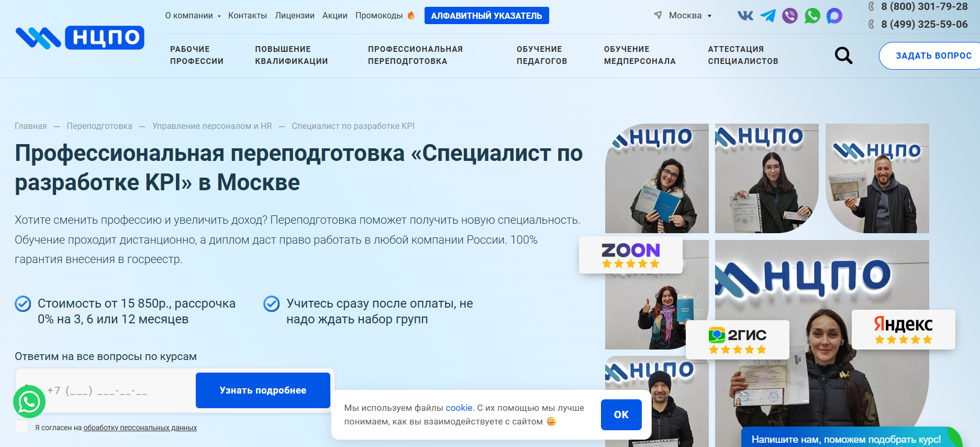Click the green WhatsApp icon in header
Screen dimensions: 980x447
812,16
